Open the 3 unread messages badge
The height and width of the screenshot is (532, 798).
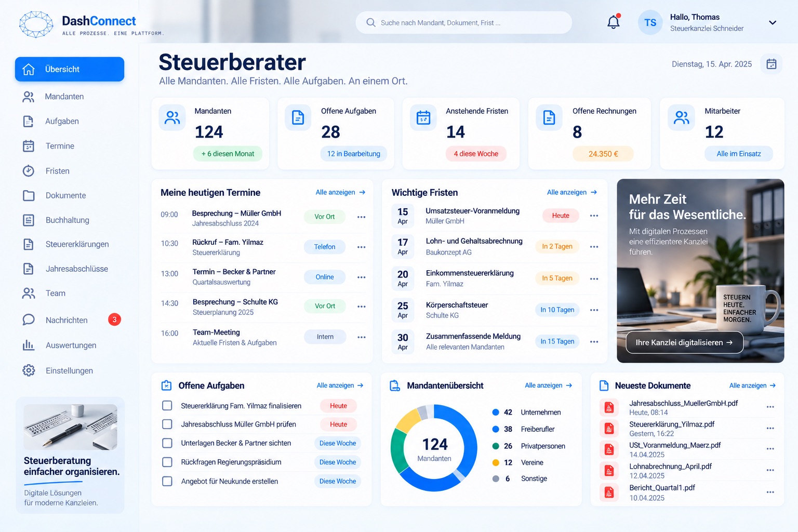tap(114, 320)
